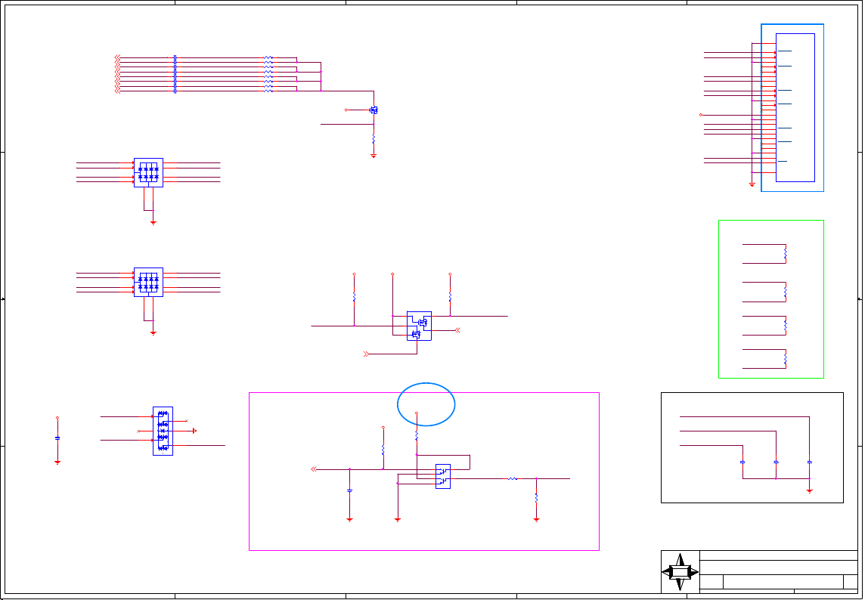Select the resistor below the single MOSFET
Viewport: 868px width, 600px height.
coord(374,138)
